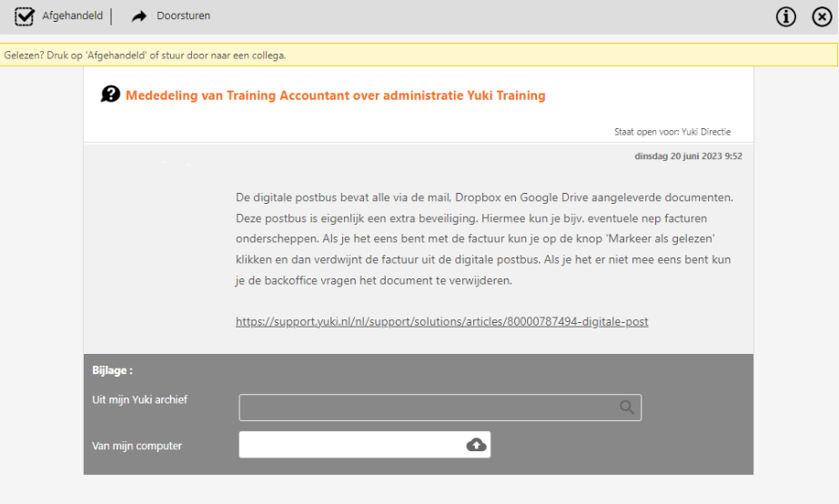Click the 'Uit mijn Yuki archief' label

coord(139,399)
